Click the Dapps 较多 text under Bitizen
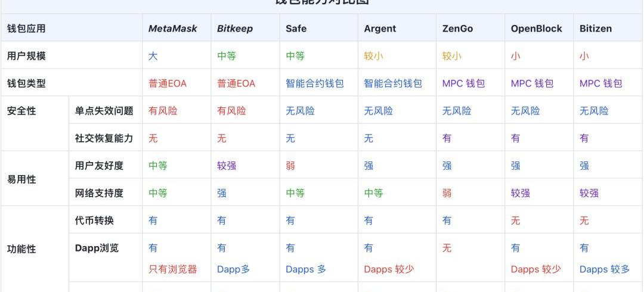 coord(604,269)
